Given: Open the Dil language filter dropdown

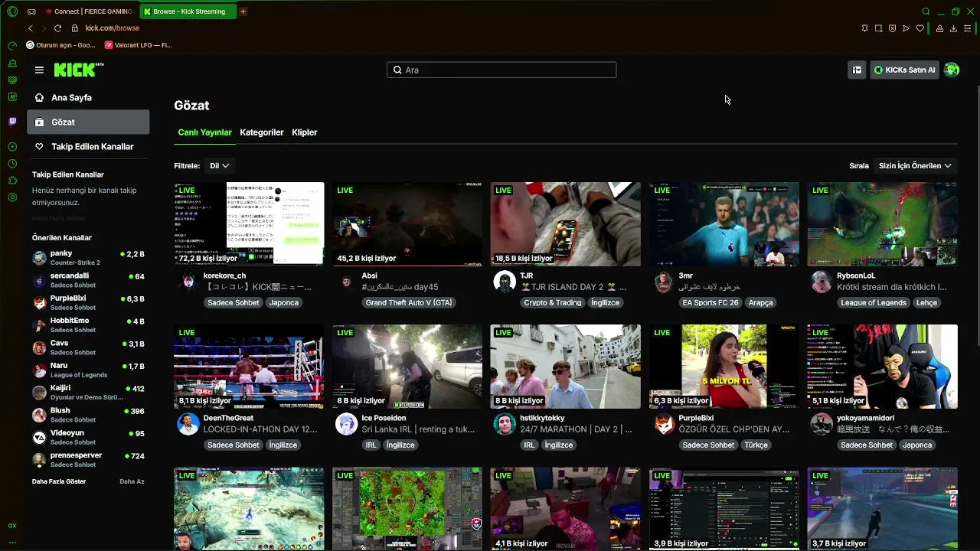Looking at the screenshot, I should coord(220,165).
